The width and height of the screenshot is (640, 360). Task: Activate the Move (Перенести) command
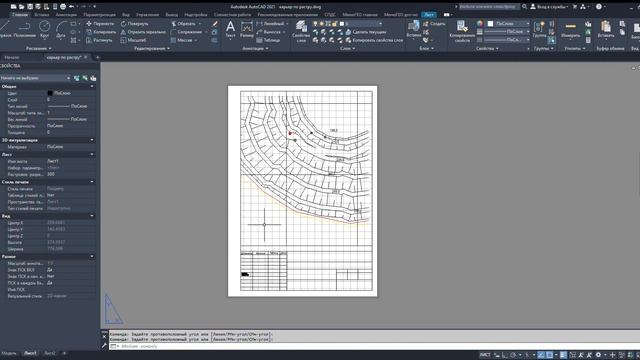[x=100, y=24]
